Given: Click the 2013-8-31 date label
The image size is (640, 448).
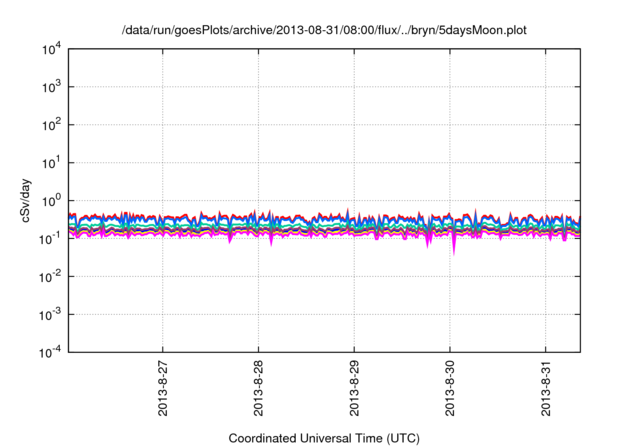Looking at the screenshot, I should tap(546, 388).
